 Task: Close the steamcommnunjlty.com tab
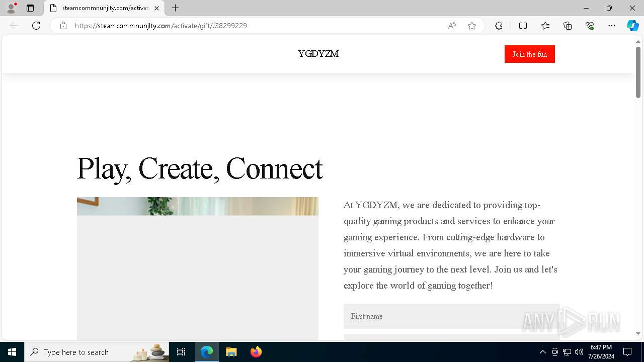(156, 8)
